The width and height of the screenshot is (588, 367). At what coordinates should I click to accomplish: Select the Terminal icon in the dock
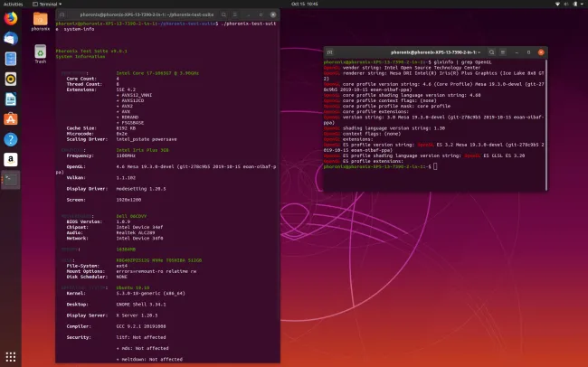tap(11, 179)
